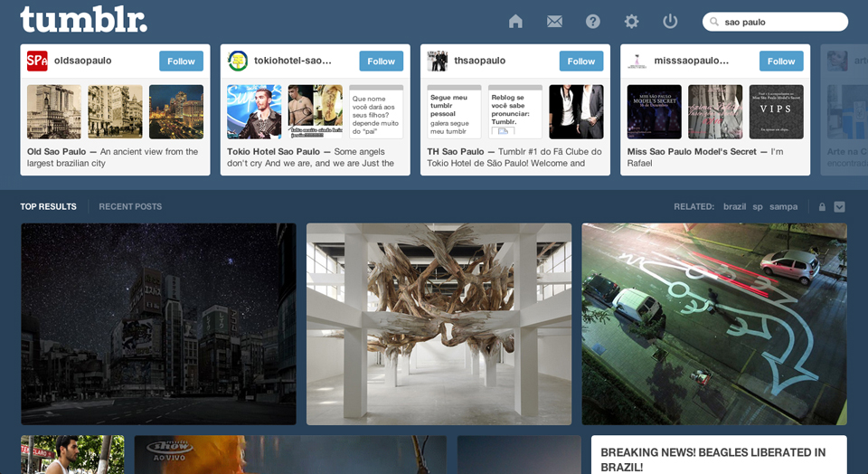Switch to Top Results tab

tap(49, 206)
